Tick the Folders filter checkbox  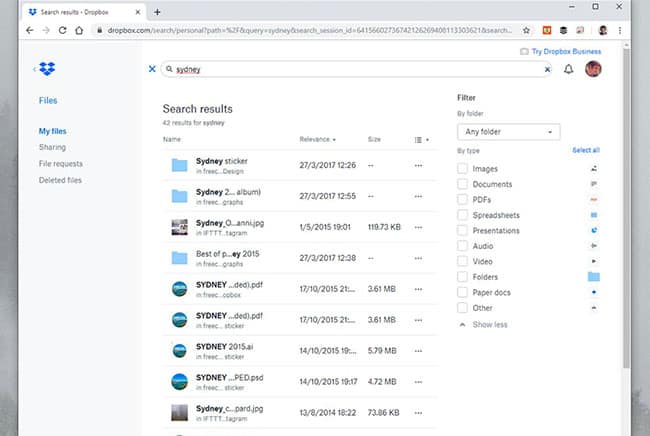click(462, 277)
